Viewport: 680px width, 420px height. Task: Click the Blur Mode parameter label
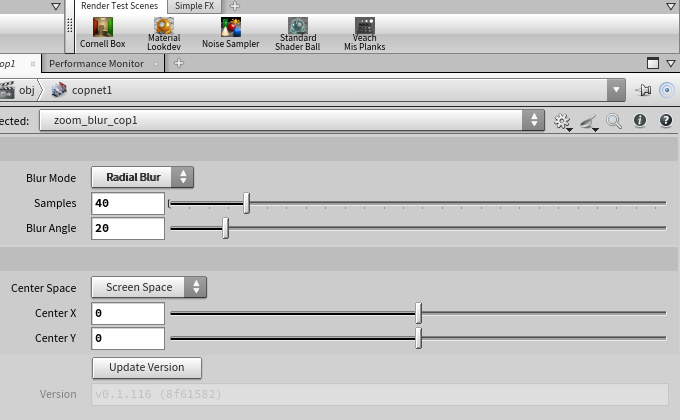coord(51,178)
